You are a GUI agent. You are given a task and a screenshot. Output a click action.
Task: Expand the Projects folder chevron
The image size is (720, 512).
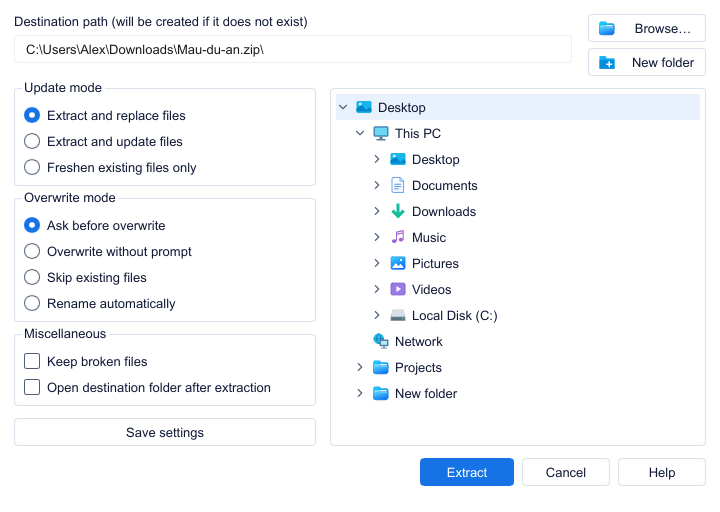click(x=360, y=367)
